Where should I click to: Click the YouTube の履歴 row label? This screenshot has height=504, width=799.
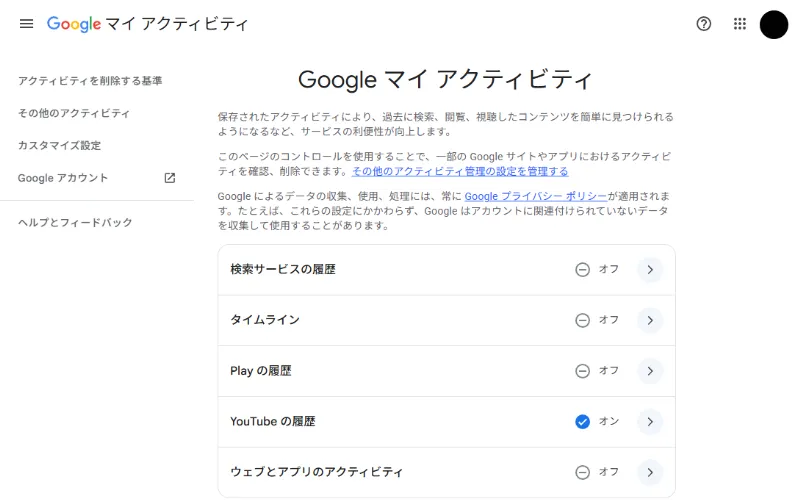(273, 421)
